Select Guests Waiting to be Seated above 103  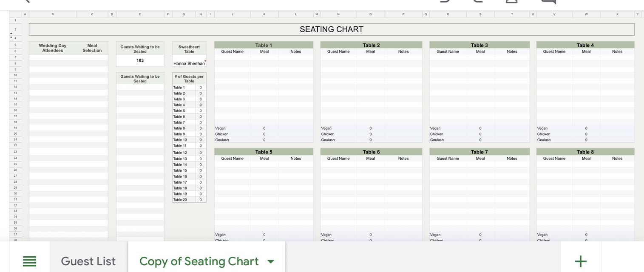click(140, 49)
